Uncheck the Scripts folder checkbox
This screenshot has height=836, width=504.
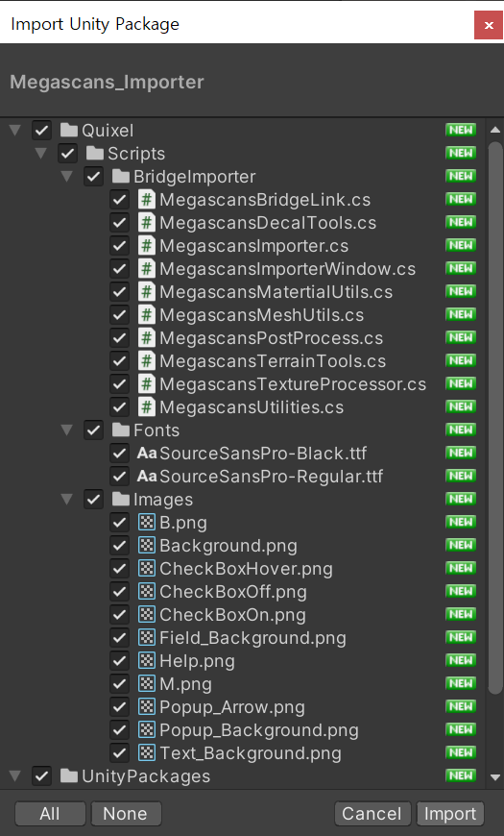(x=67, y=154)
